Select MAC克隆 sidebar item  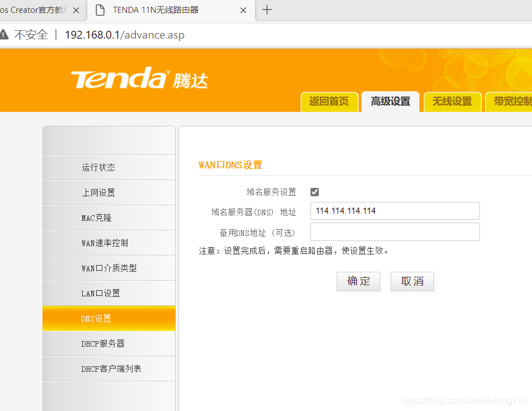tap(109, 218)
